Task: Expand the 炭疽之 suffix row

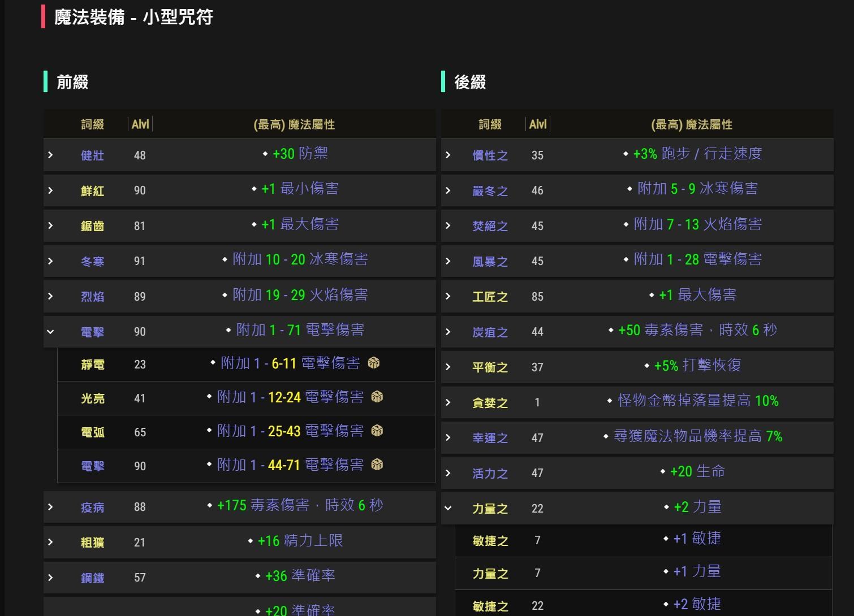Action: (x=448, y=332)
